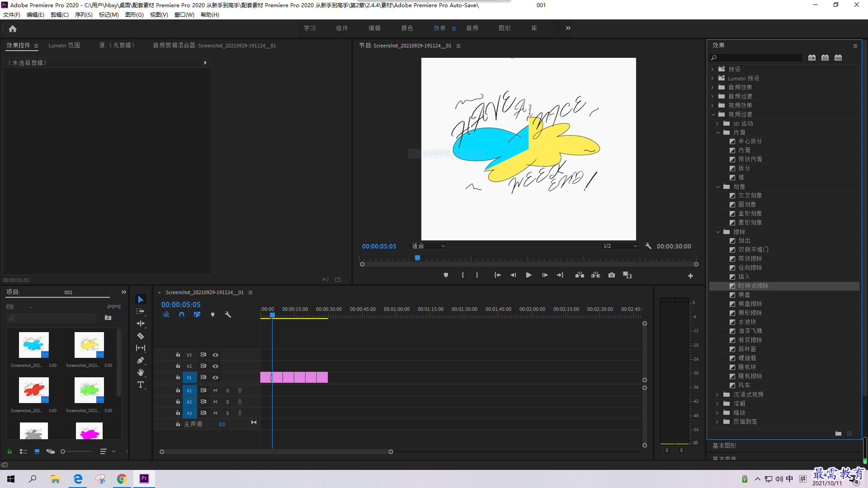Step back one frame
Image resolution: width=868 pixels, height=488 pixels.
pos(513,275)
